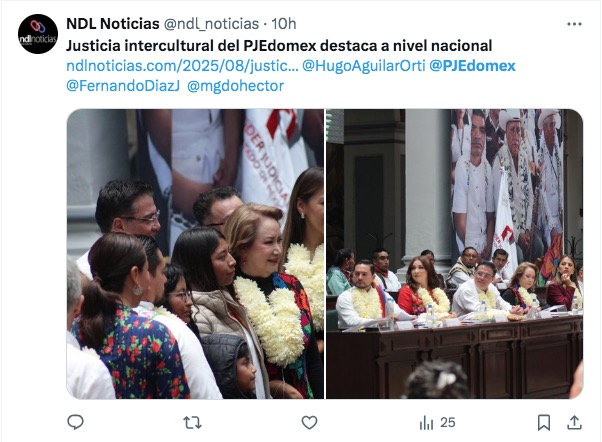602x442 pixels.
Task: Open the 10h timestamp permalink
Action: click(284, 24)
